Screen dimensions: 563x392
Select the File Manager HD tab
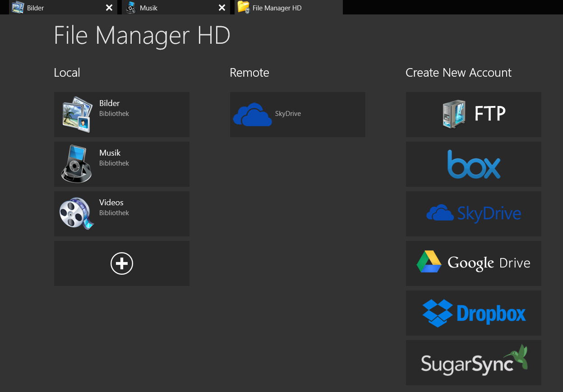tap(289, 7)
